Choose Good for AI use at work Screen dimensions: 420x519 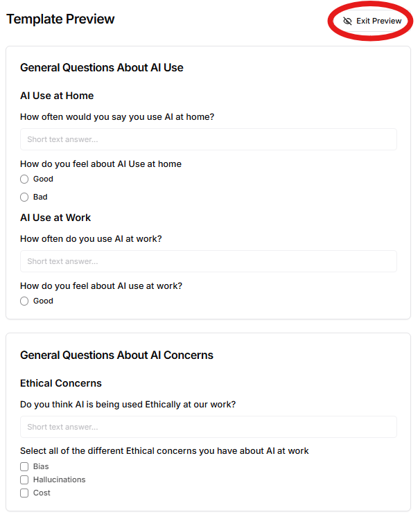(x=24, y=301)
